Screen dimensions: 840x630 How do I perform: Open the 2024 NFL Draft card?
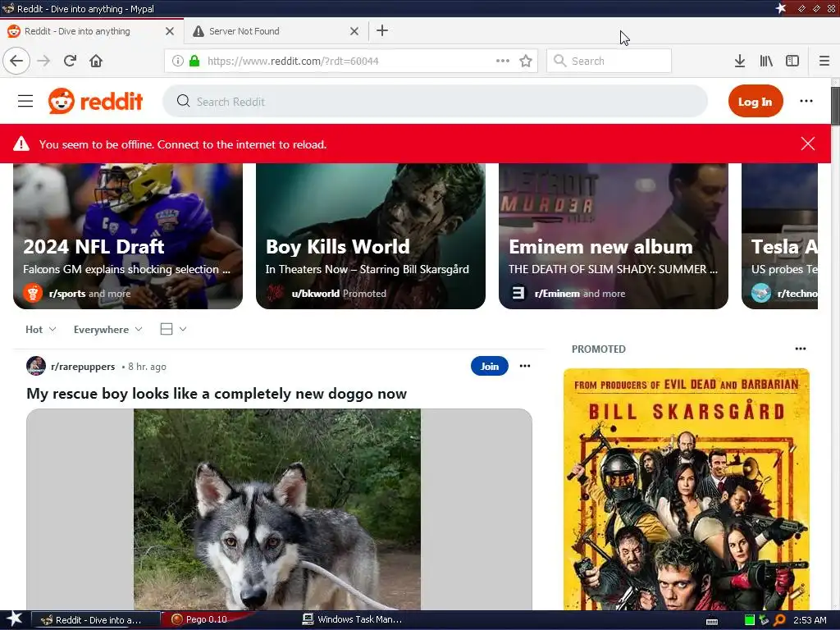128,235
